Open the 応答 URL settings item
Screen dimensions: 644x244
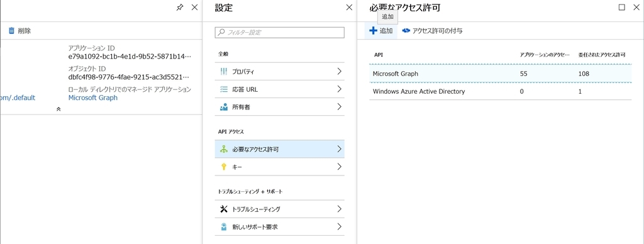pos(280,89)
